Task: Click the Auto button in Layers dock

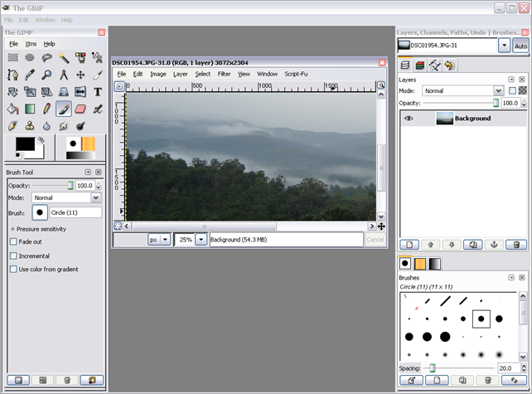Action: (520, 46)
